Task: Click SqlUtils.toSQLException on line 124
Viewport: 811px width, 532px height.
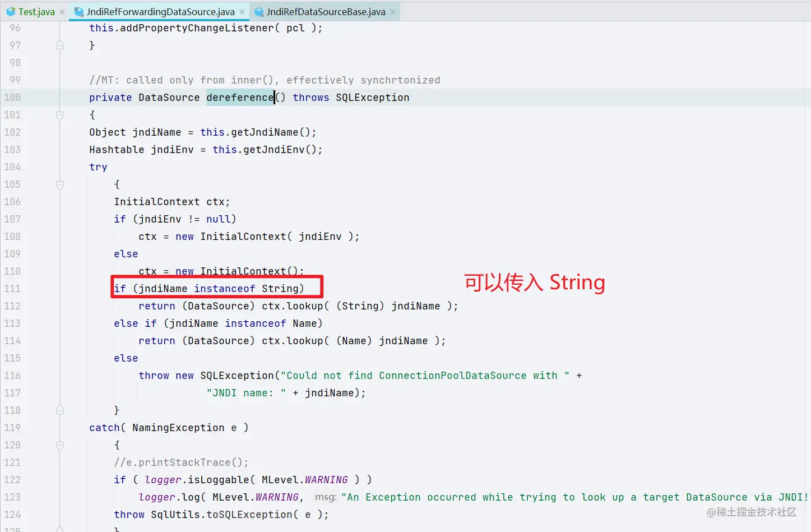Action: 221,515
